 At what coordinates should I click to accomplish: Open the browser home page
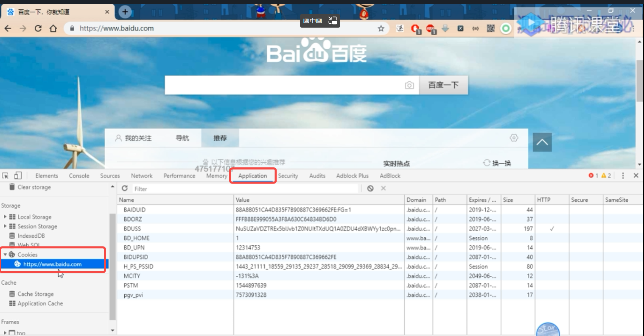point(53,28)
